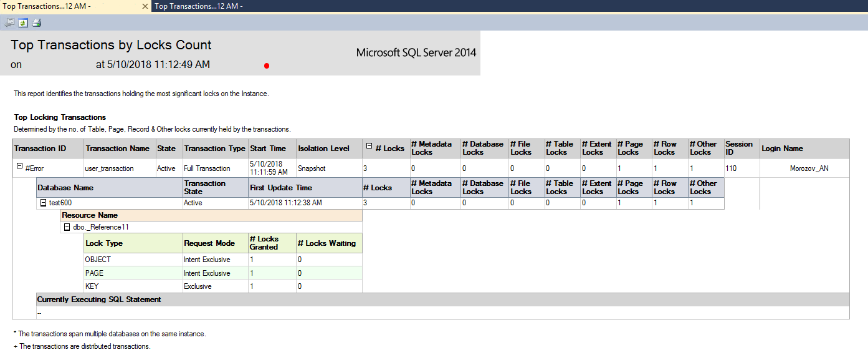Refresh the report using the toolbar icon
868x355 pixels.
coord(23,23)
